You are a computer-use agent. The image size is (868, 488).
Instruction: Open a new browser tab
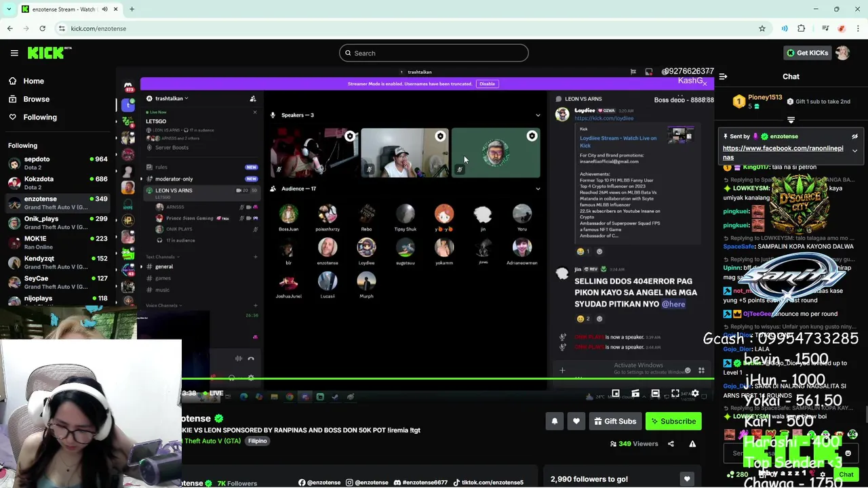click(132, 9)
